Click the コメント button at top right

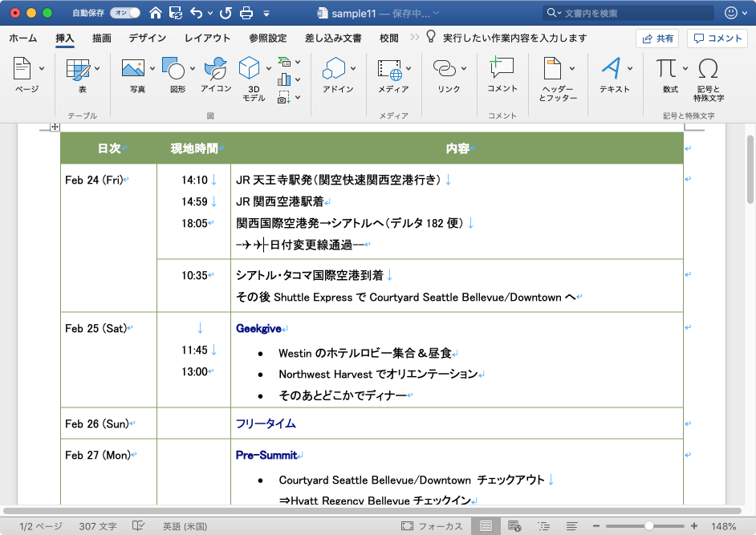click(717, 38)
